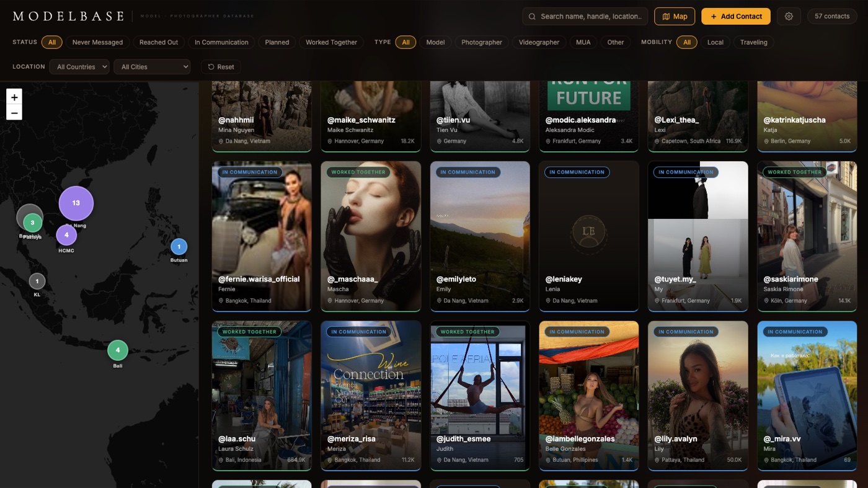Select the Butuan map marker

pos(179,247)
